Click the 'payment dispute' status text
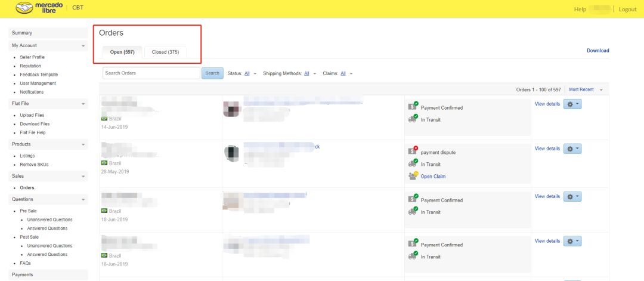Screen dimensions: 644x281 438,152
